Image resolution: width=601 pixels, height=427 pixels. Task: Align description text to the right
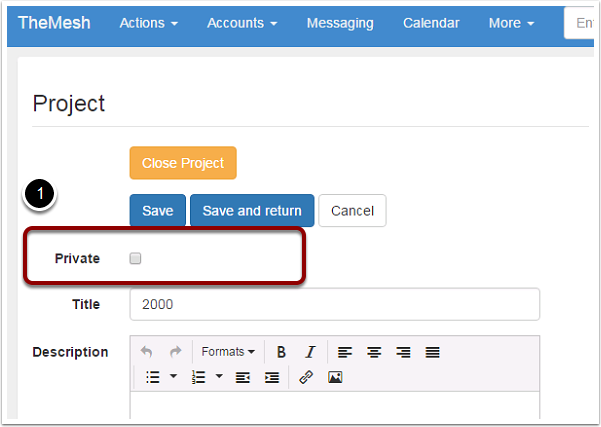point(403,352)
